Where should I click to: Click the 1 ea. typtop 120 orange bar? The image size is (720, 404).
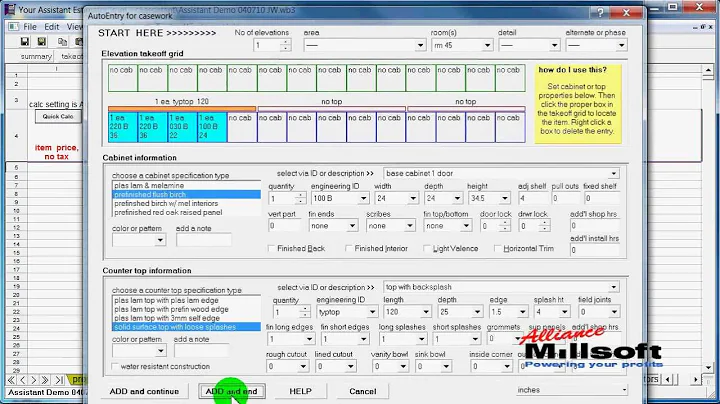click(x=182, y=109)
